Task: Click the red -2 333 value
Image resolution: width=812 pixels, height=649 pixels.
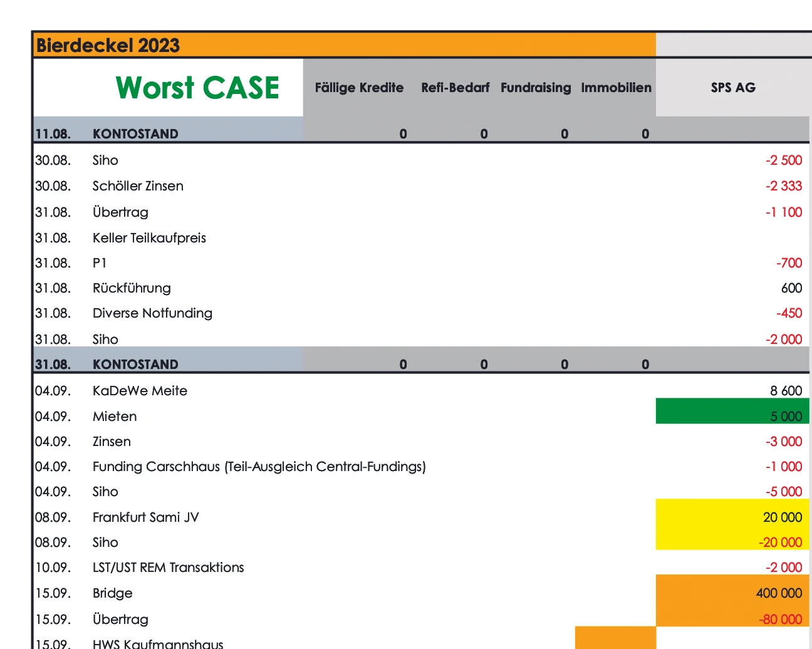Action: click(x=783, y=186)
